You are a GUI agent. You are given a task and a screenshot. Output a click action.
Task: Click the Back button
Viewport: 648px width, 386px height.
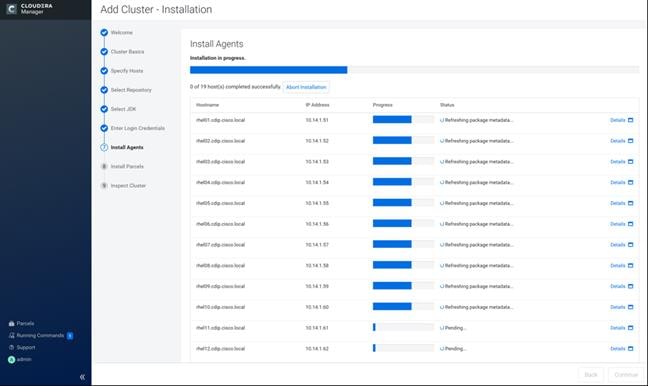(x=591, y=374)
